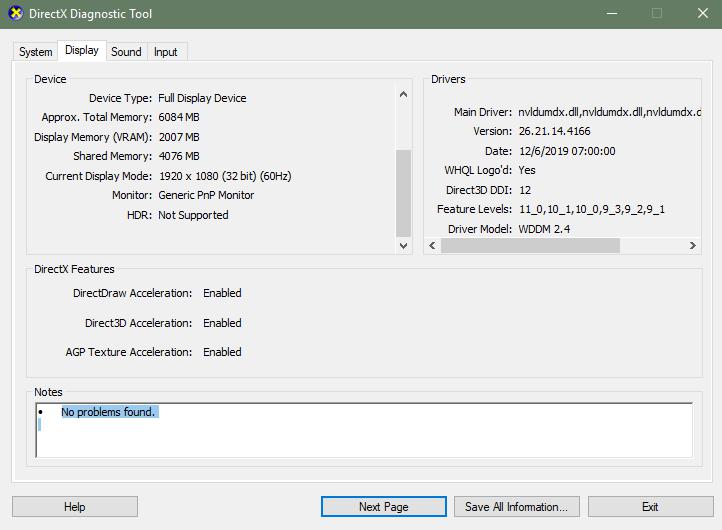Screen dimensions: 722x530
Task: Click the Driver Model 'WDDM 2.4' value
Action: click(544, 229)
